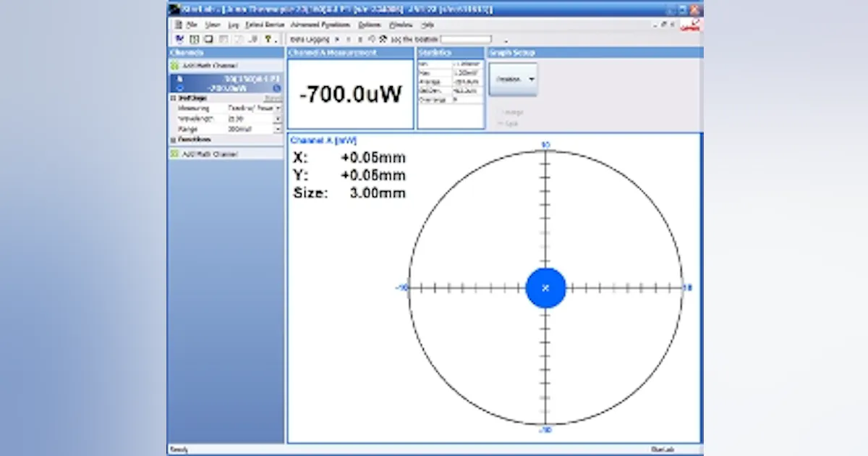Collapse the Settings section
Screen dimensions: 868x456
[x=172, y=98]
